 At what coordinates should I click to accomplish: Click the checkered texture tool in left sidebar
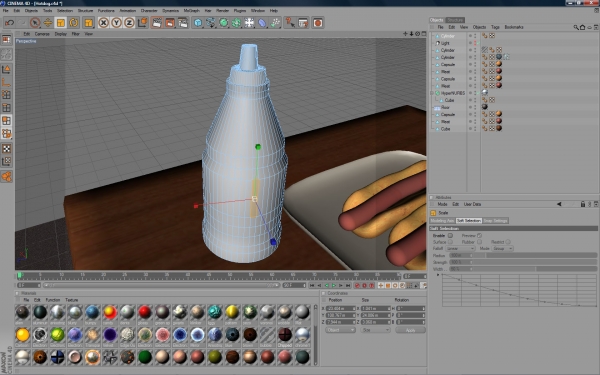(7, 148)
